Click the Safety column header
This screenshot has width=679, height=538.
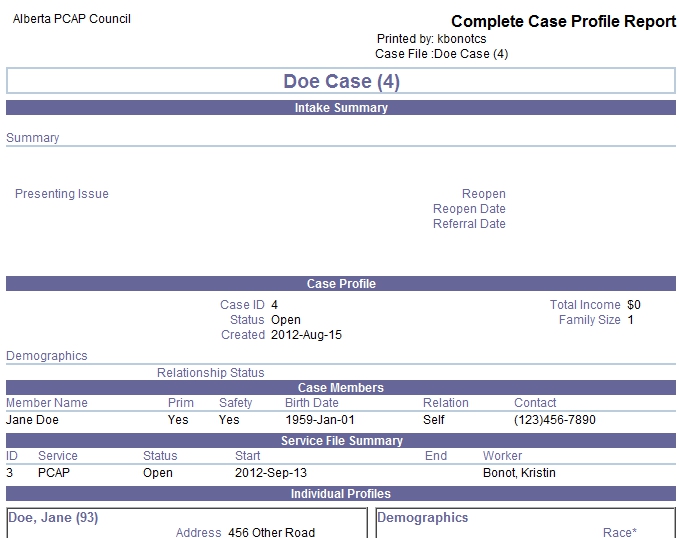(x=236, y=403)
